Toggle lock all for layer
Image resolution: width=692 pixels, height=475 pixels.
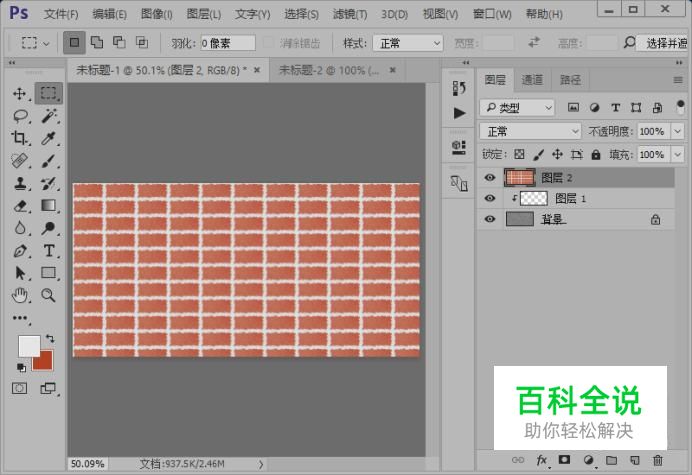[x=596, y=154]
